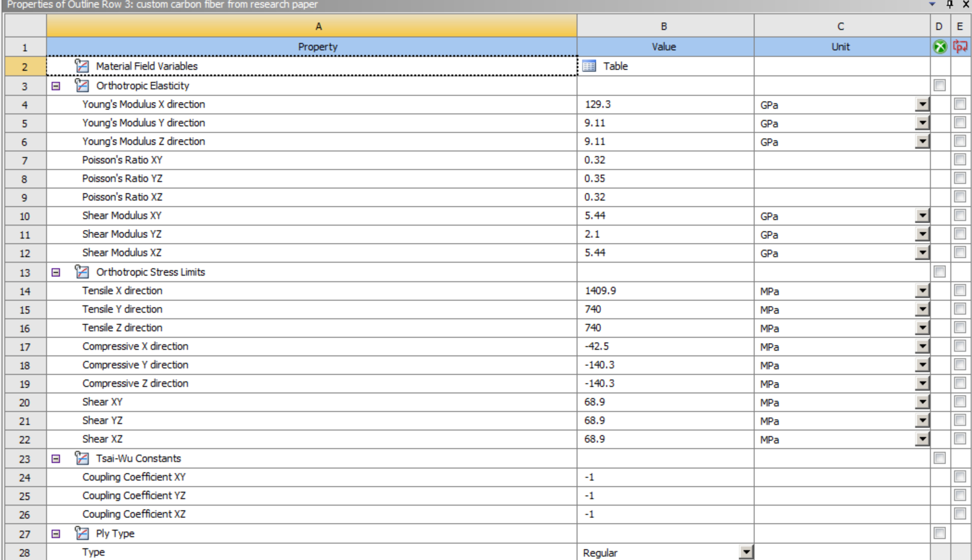Edit Compressive X direction value -42.5
Image resolution: width=972 pixels, height=560 pixels.
665,346
